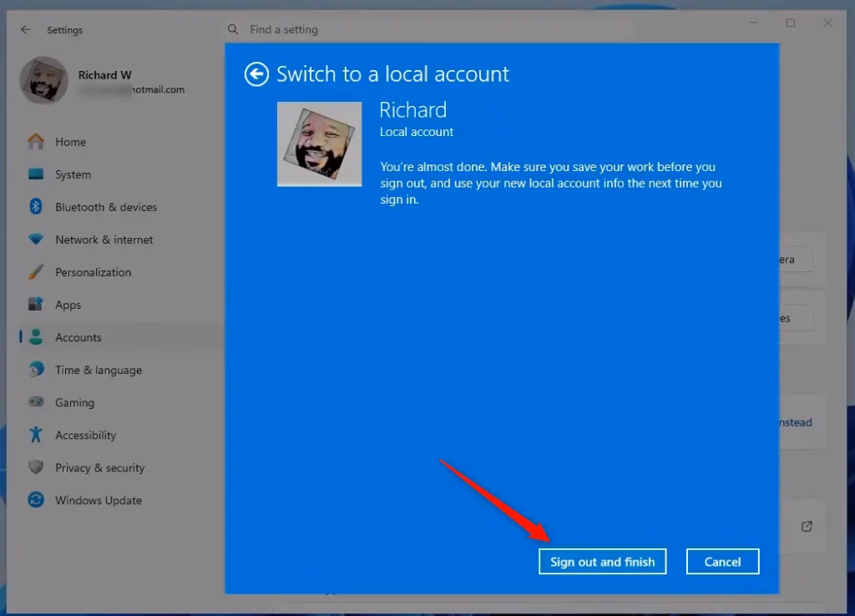Click the Settings back arrow
The width and height of the screenshot is (855, 616).
26,29
